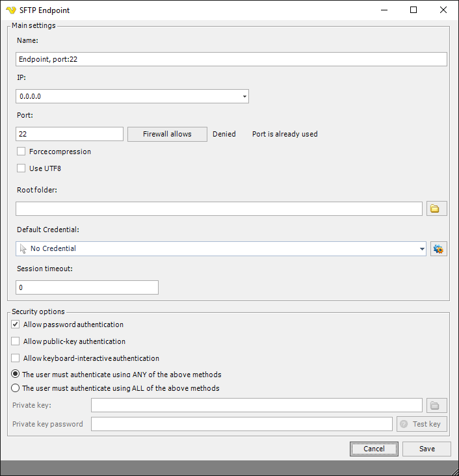Screen dimensions: 459x476
Task: Close the SFTP Endpoint dialog
Action: tap(443, 10)
